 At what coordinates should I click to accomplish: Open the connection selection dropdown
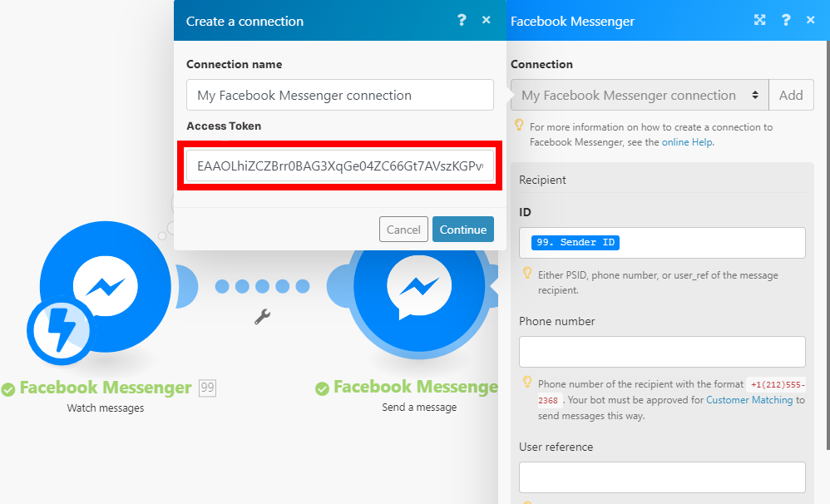[639, 96]
